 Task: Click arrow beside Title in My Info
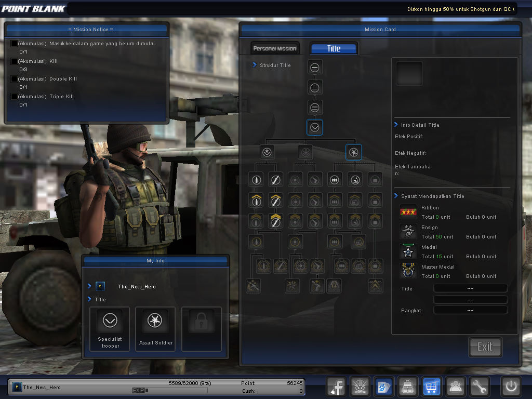[89, 299]
